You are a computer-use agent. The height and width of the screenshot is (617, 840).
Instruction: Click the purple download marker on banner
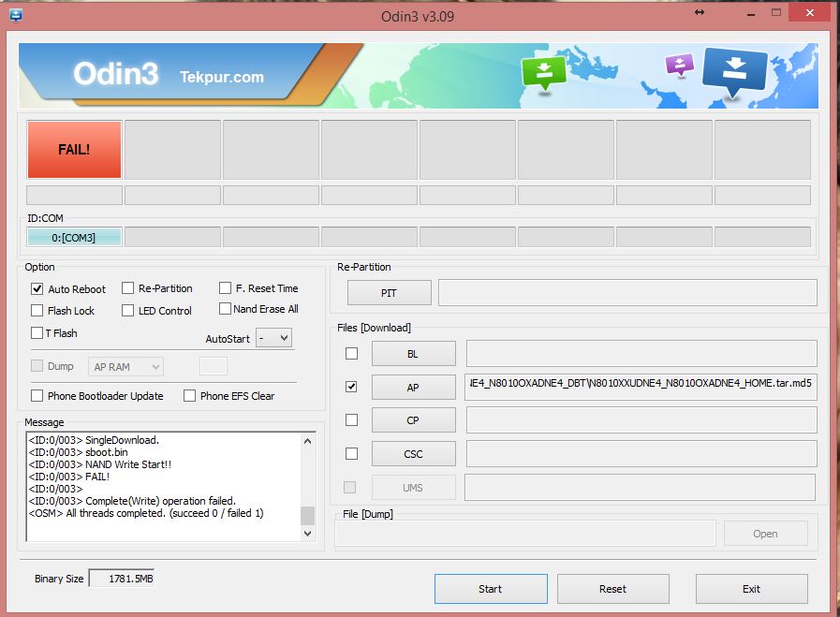point(679,66)
